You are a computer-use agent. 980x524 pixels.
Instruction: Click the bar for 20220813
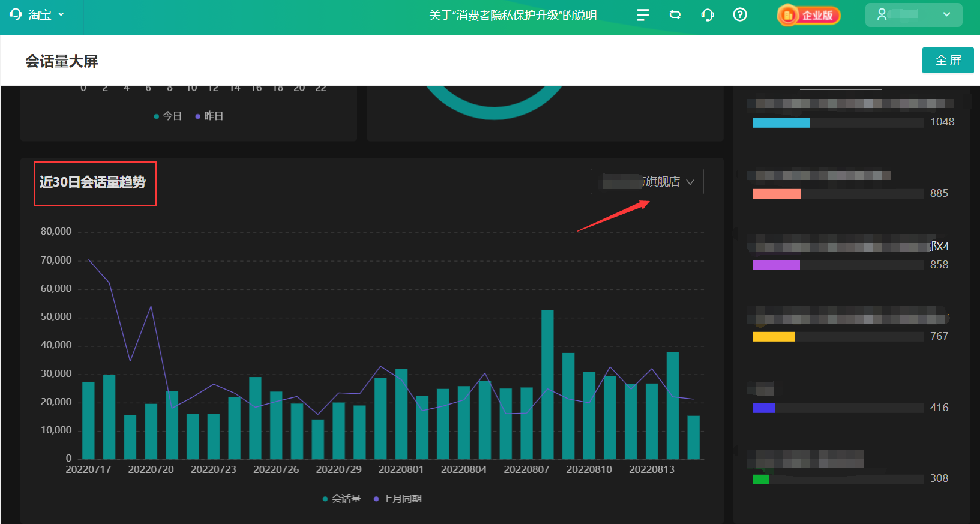(652, 421)
